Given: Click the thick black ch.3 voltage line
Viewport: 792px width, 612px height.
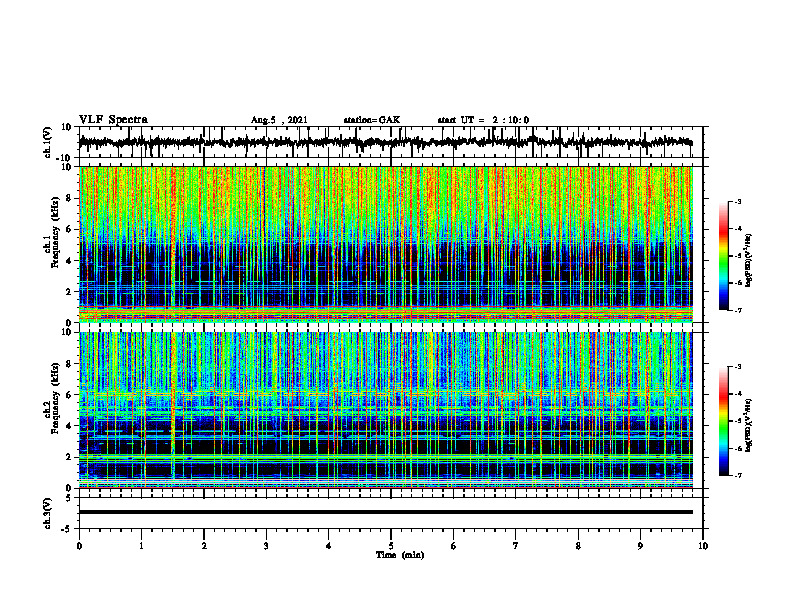Looking at the screenshot, I should [x=386, y=512].
